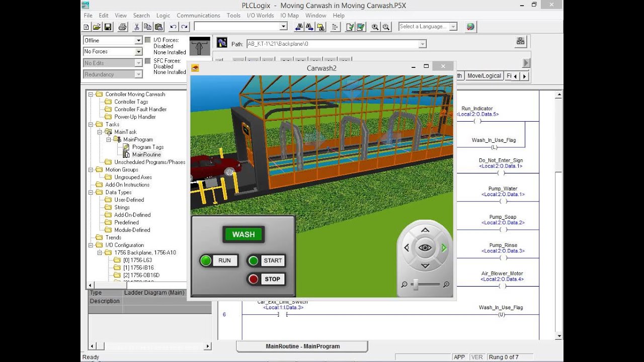
Task: Click the Cut scissors icon
Action: (136, 27)
